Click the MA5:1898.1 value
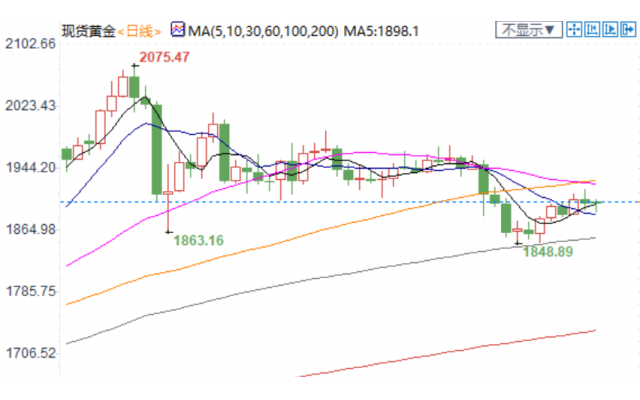This screenshot has height=400, width=640. point(381,31)
